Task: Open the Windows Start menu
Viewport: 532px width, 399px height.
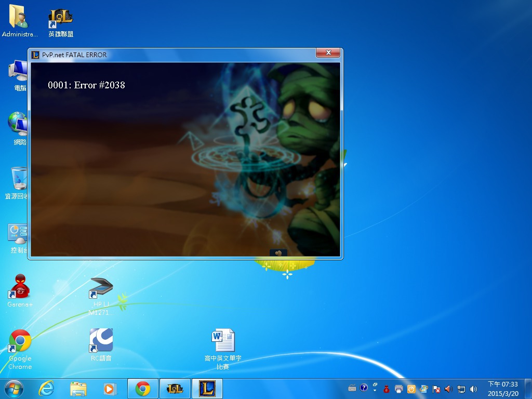Action: pos(14,389)
